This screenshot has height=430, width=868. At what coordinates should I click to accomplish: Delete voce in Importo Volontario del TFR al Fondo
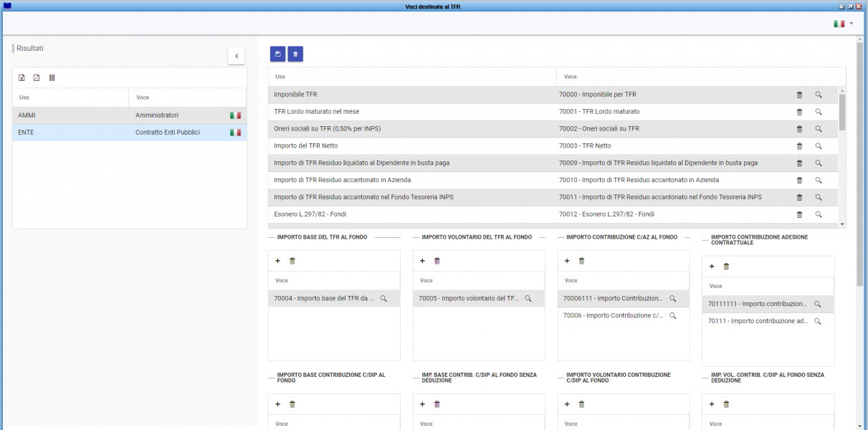tap(437, 261)
